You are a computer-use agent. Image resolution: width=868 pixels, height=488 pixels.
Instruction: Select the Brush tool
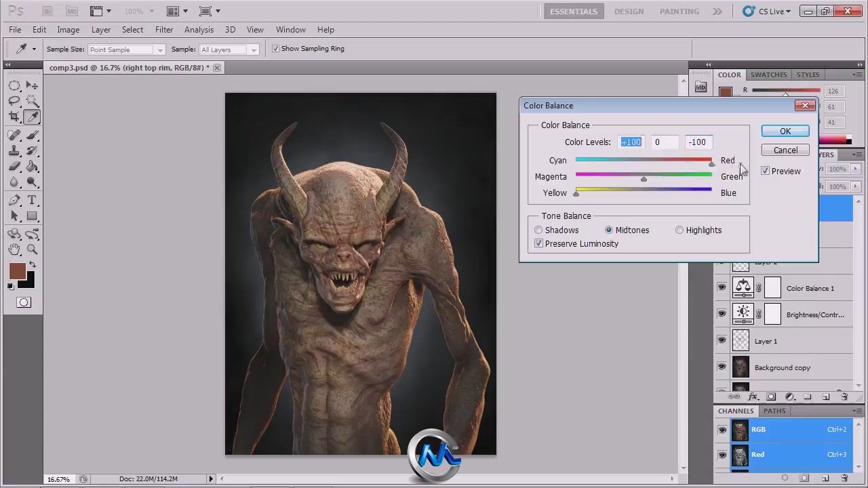tap(32, 136)
